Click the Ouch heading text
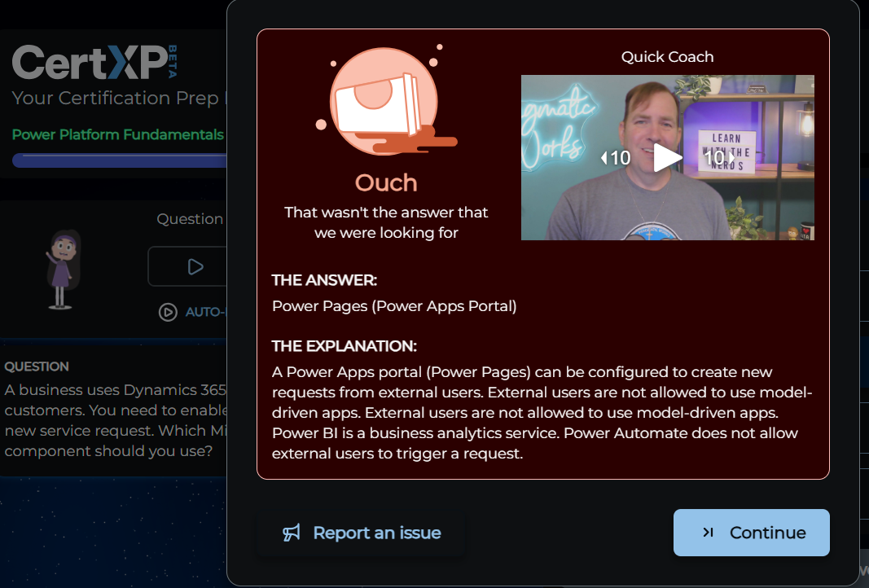The image size is (869, 588). [x=386, y=182]
